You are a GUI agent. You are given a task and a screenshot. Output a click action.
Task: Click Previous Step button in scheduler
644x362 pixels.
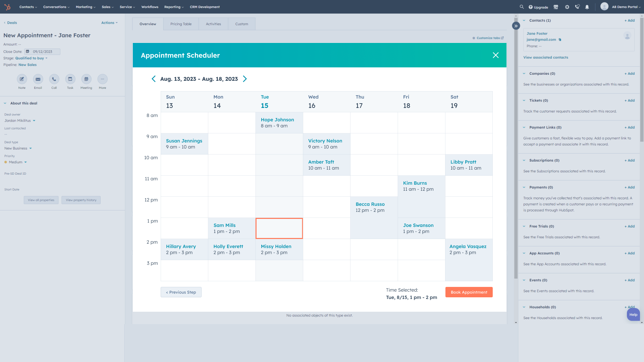[181, 292]
